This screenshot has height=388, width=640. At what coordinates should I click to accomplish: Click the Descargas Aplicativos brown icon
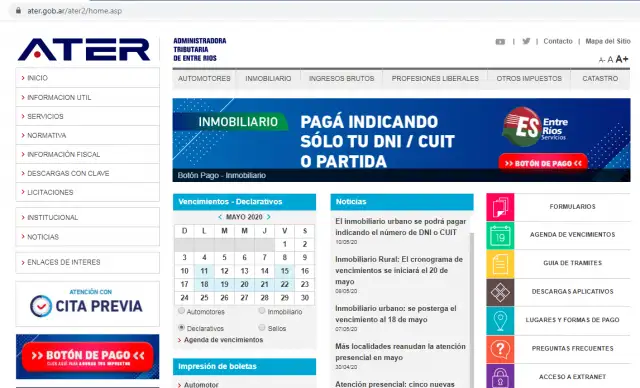(x=500, y=292)
